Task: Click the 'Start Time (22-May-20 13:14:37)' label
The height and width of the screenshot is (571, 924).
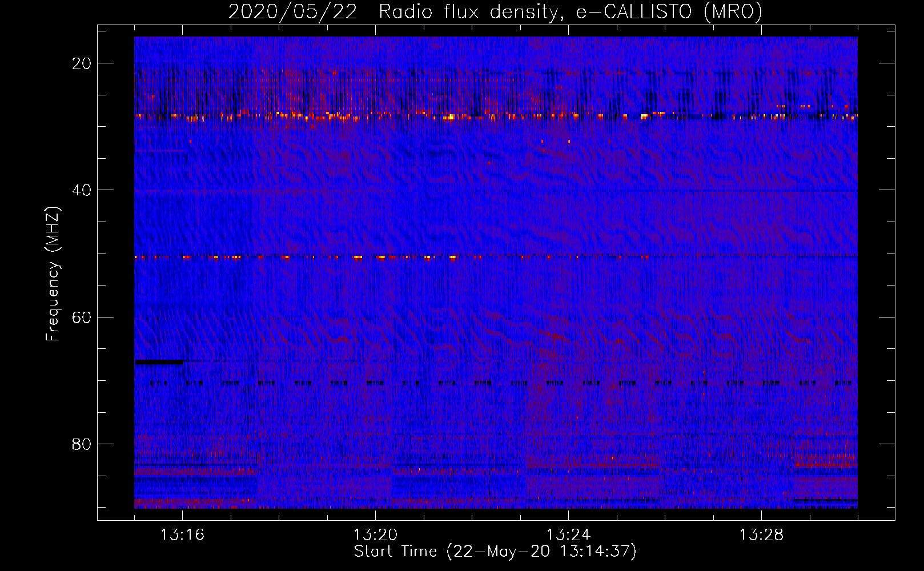Action: (495, 552)
